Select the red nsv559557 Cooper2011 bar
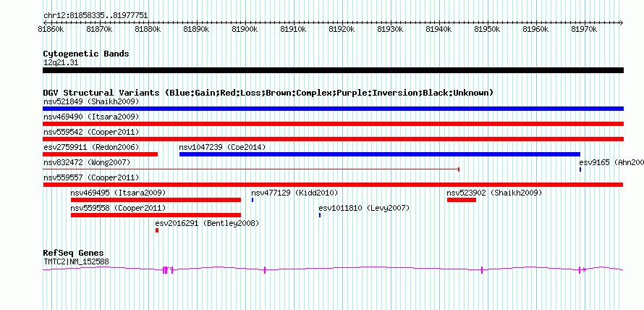 (x=333, y=185)
